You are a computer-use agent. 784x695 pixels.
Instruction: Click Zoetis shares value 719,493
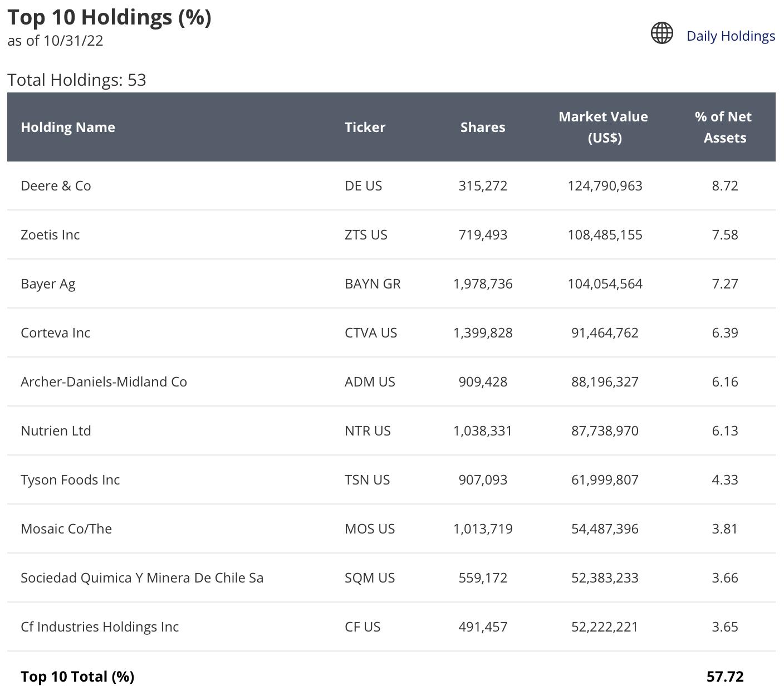(x=483, y=234)
